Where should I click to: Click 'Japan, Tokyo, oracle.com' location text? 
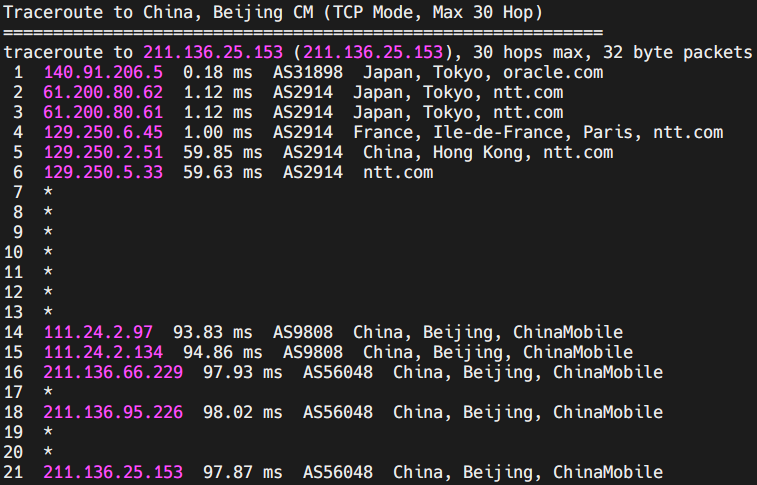click(x=483, y=72)
